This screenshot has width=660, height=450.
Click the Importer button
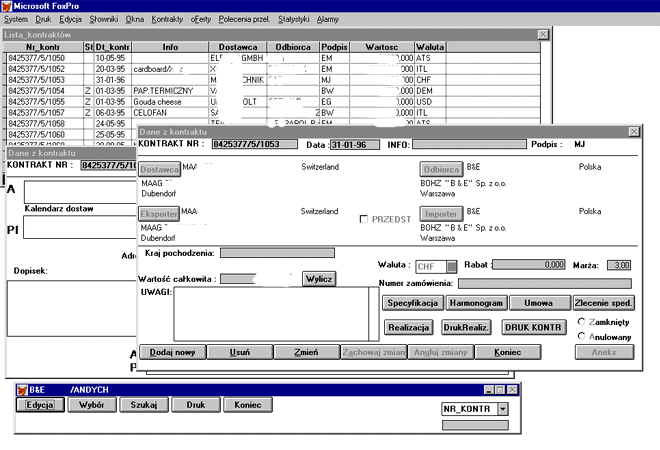[x=441, y=214]
